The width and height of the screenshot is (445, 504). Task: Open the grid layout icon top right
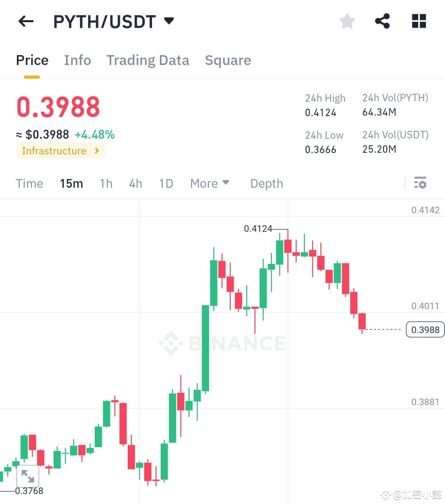point(419,21)
